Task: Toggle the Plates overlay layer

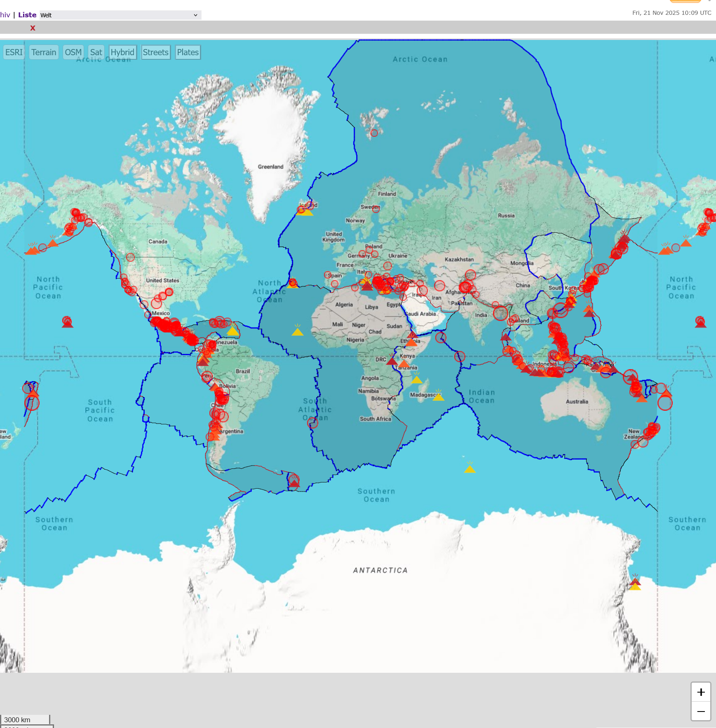Action: point(188,52)
